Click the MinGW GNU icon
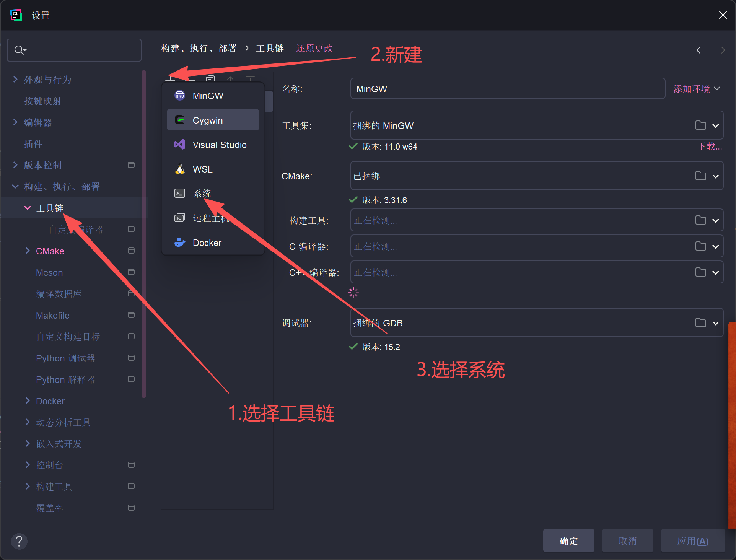736x560 pixels. pyautogui.click(x=180, y=96)
